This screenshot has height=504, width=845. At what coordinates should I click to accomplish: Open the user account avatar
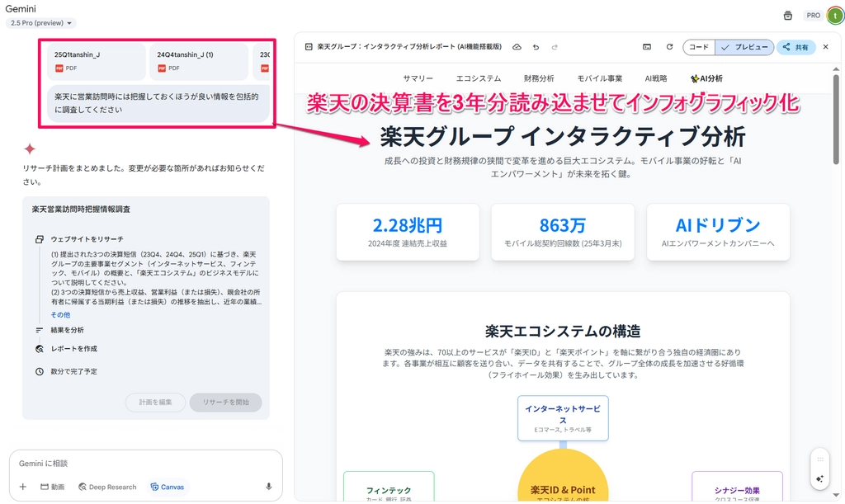pos(835,16)
